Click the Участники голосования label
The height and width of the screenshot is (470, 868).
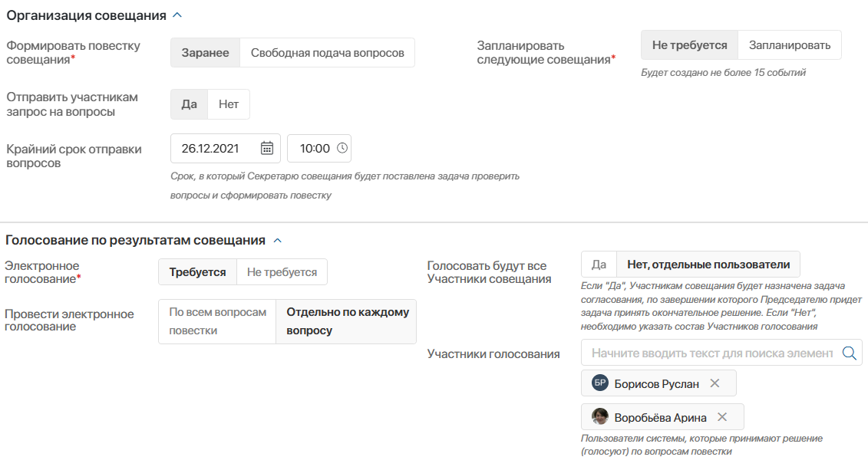click(x=493, y=354)
